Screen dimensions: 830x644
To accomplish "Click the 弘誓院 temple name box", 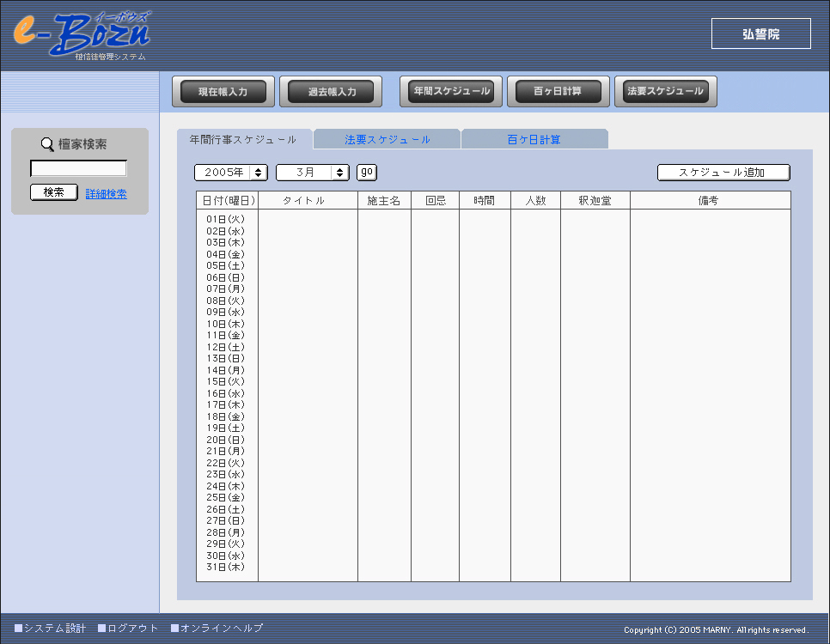I will [760, 34].
